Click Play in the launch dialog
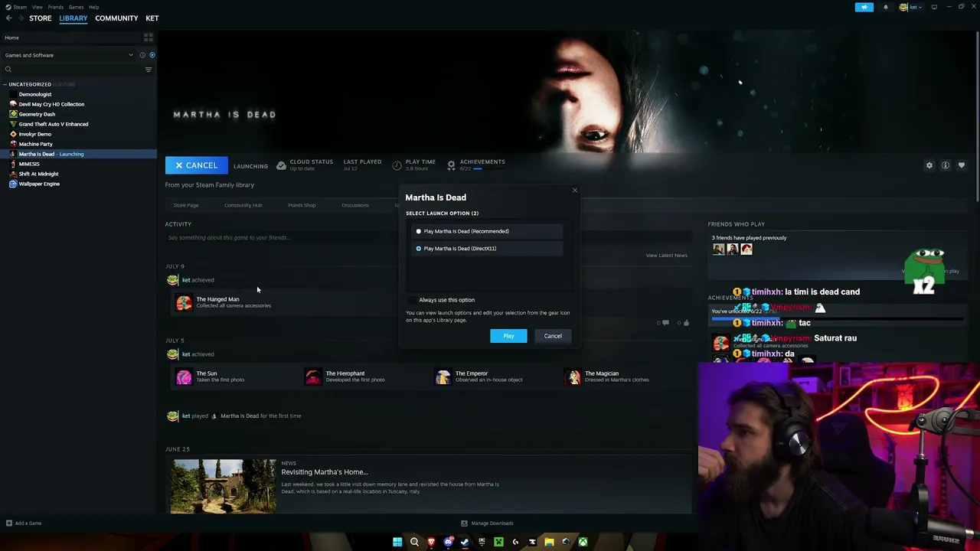 click(508, 336)
